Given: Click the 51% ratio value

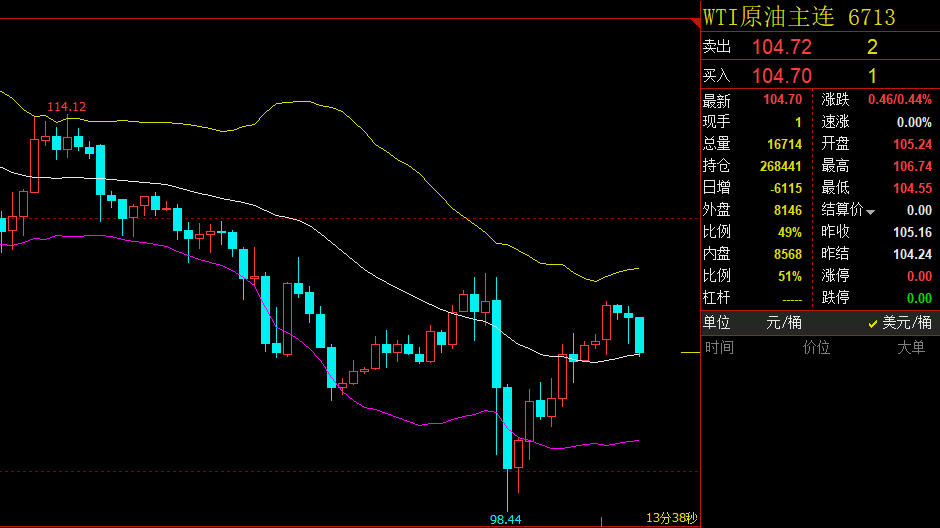Looking at the screenshot, I should [x=790, y=276].
